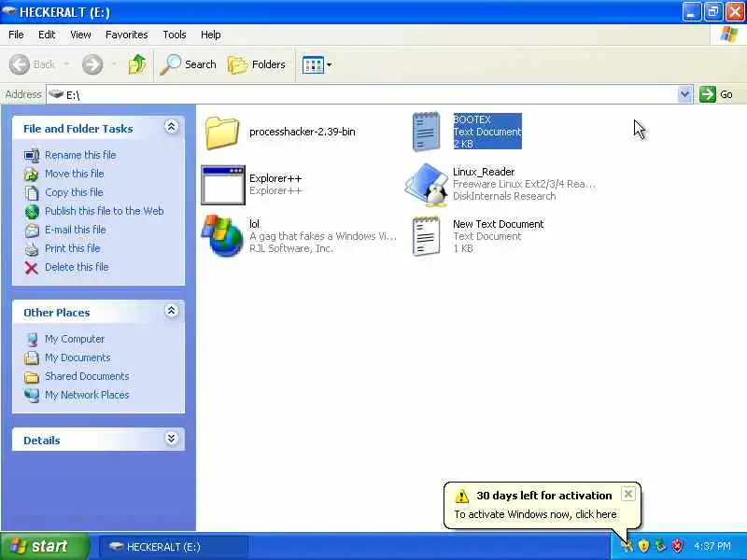Click the Publish to Web globe icon
This screenshot has width=747, height=560.
coord(32,212)
